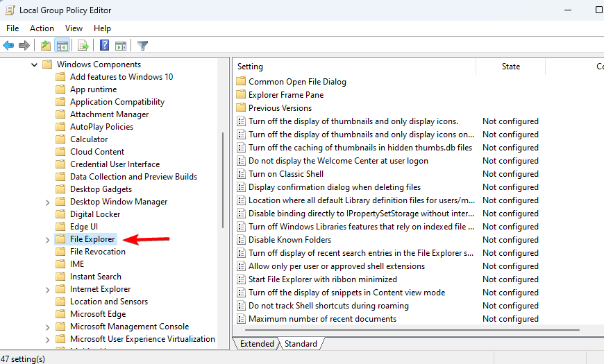The height and width of the screenshot is (364, 604).
Task: Open the Common Open File Dialog folder
Action: [x=297, y=82]
